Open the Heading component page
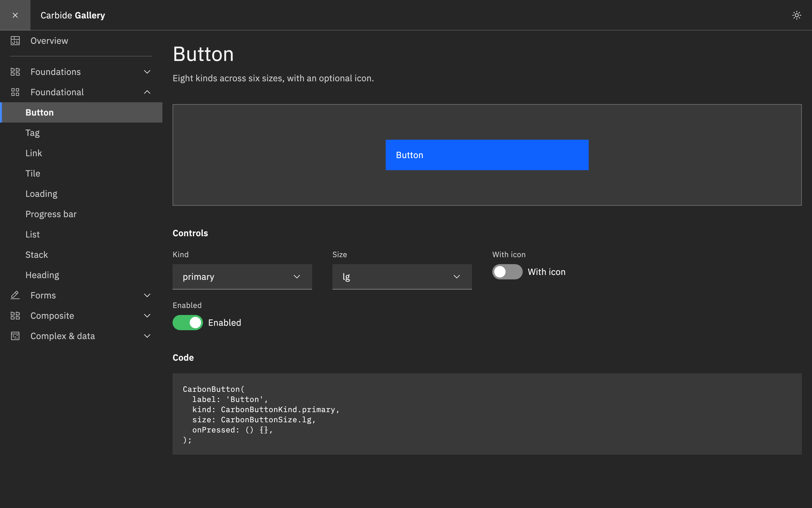 81,275
